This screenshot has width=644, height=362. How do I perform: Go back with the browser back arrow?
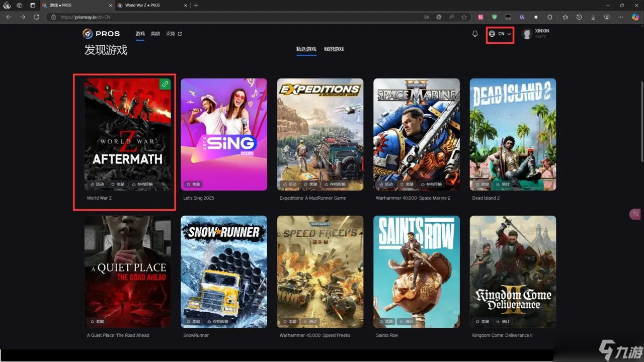(x=9, y=17)
